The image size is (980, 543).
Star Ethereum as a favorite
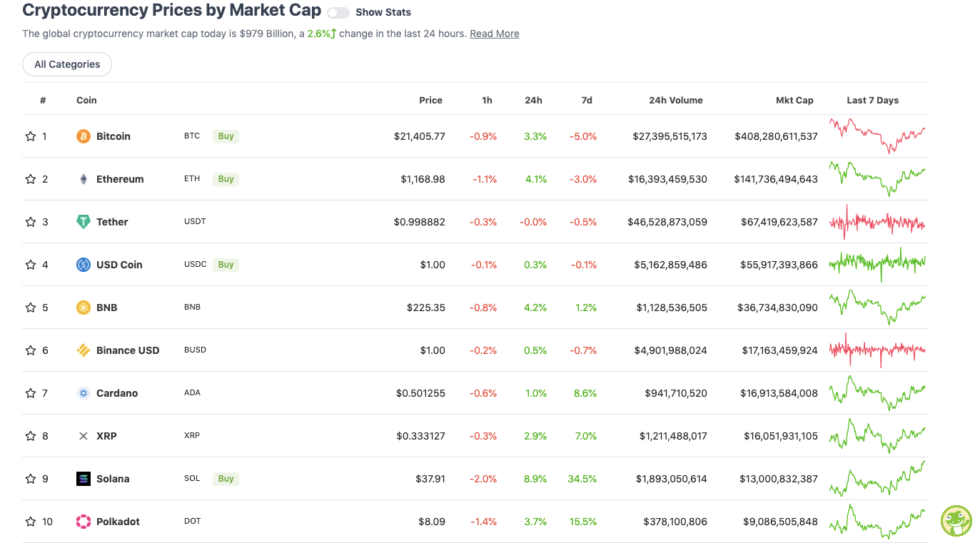pos(31,179)
